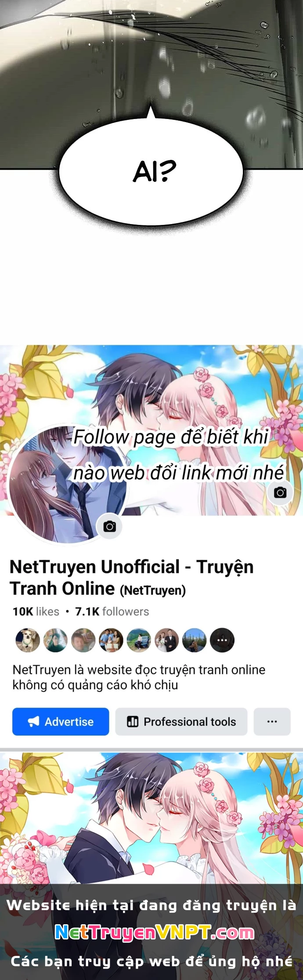
Task: Expand the dark more-followers ellipsis avatar
Action: tap(222, 640)
